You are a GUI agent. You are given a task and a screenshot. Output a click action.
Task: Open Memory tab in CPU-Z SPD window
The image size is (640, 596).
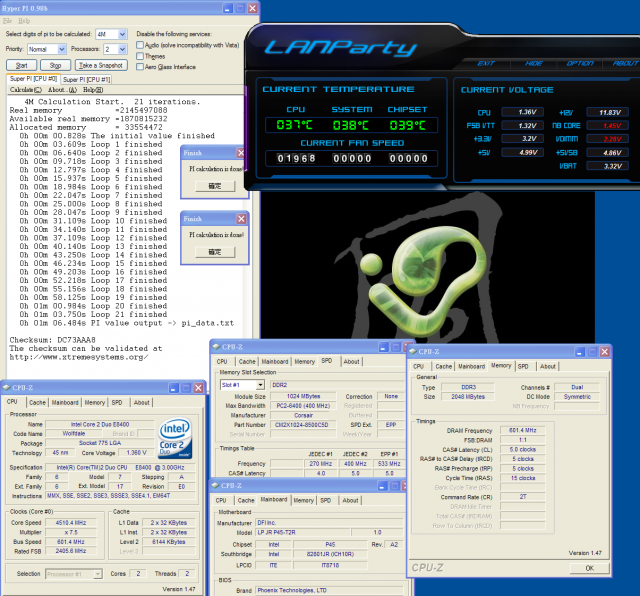click(x=304, y=361)
